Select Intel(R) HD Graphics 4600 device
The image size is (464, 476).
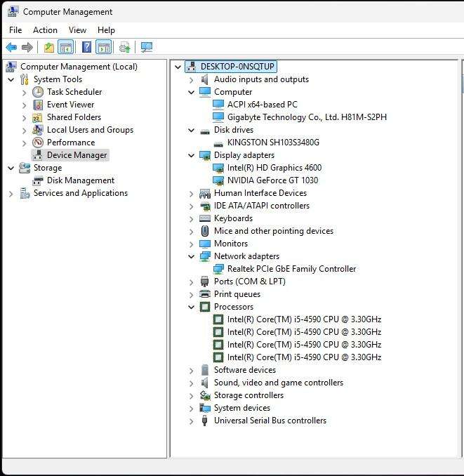tap(274, 168)
